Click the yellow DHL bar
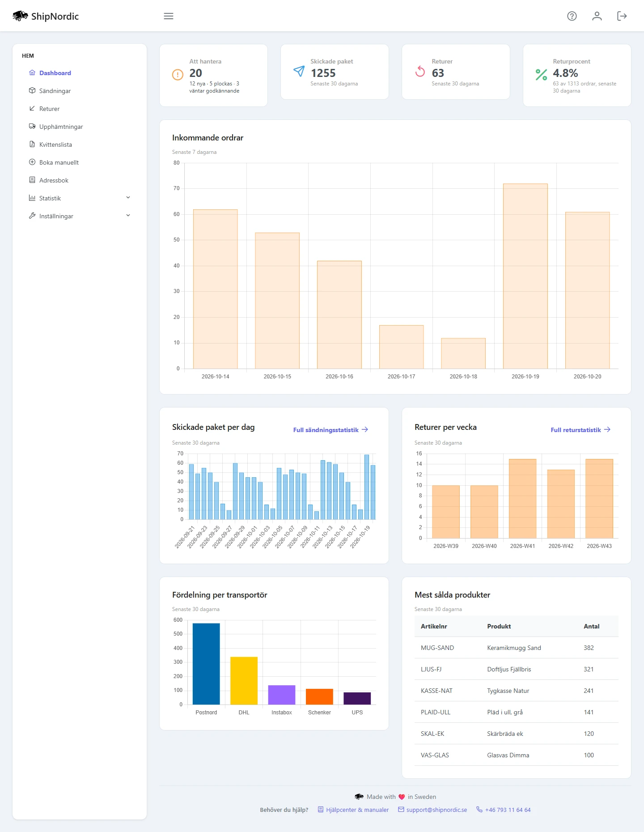The width and height of the screenshot is (644, 832). pos(244,681)
